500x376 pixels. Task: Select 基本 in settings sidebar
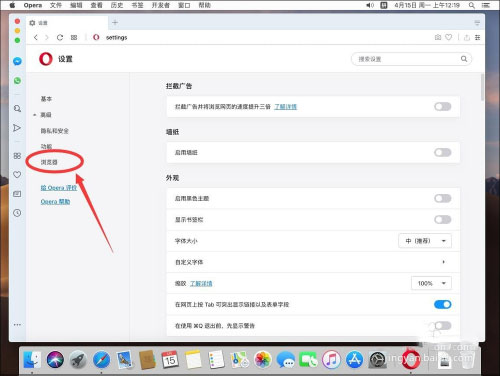click(x=46, y=99)
